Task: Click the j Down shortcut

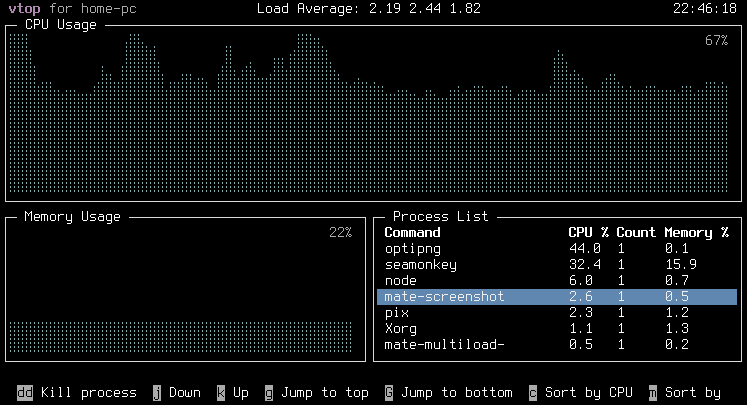Action: (177, 393)
